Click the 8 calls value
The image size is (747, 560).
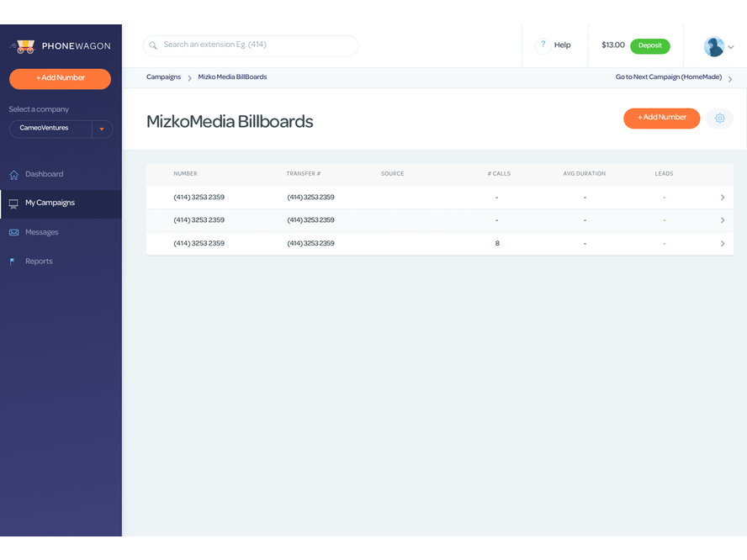[497, 243]
